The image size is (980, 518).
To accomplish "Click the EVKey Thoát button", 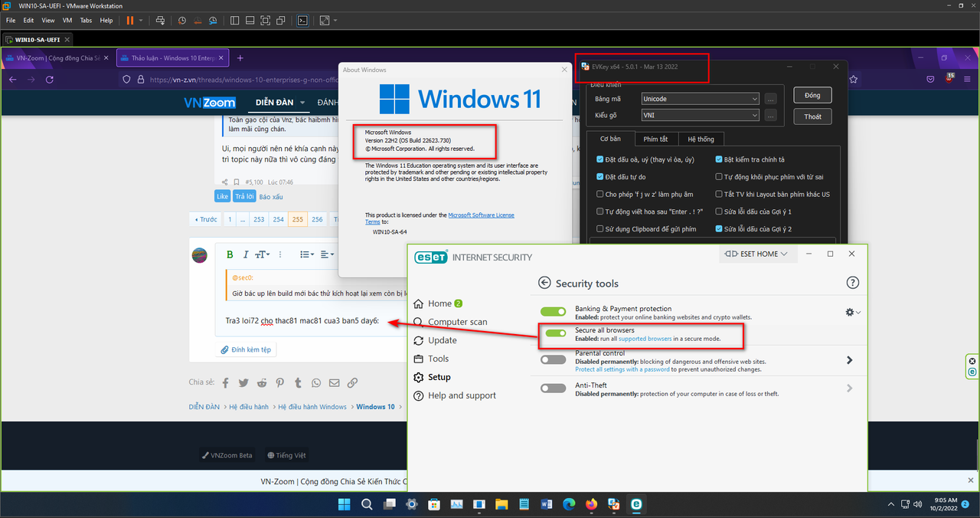I will point(812,116).
